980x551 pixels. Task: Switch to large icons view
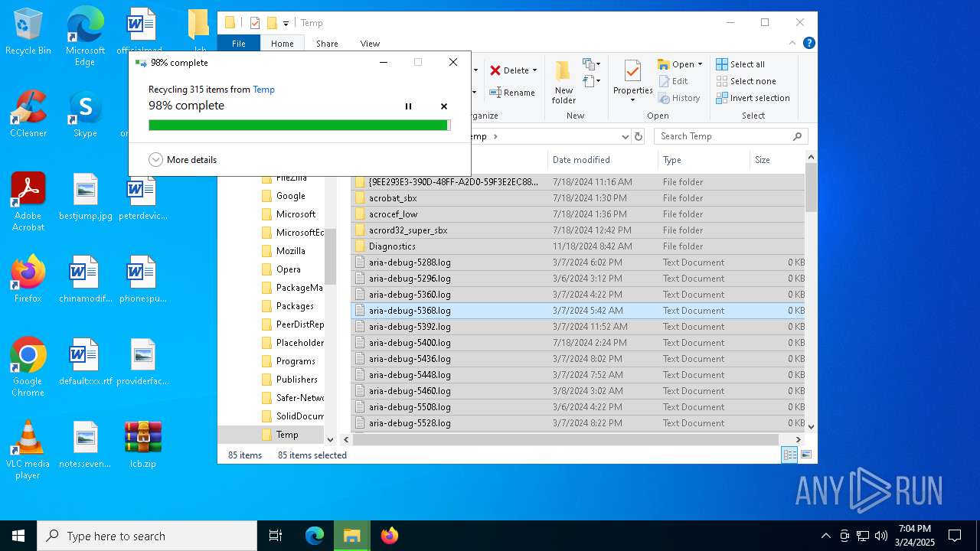click(805, 455)
